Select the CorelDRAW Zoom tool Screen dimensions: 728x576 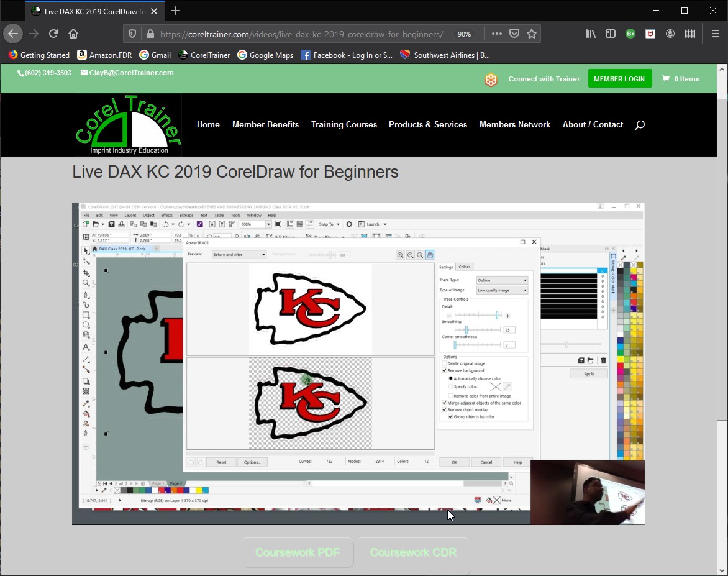[x=86, y=283]
